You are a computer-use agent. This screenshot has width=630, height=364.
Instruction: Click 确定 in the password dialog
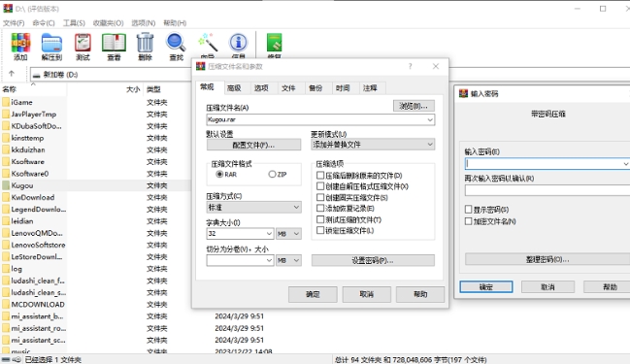(486, 287)
